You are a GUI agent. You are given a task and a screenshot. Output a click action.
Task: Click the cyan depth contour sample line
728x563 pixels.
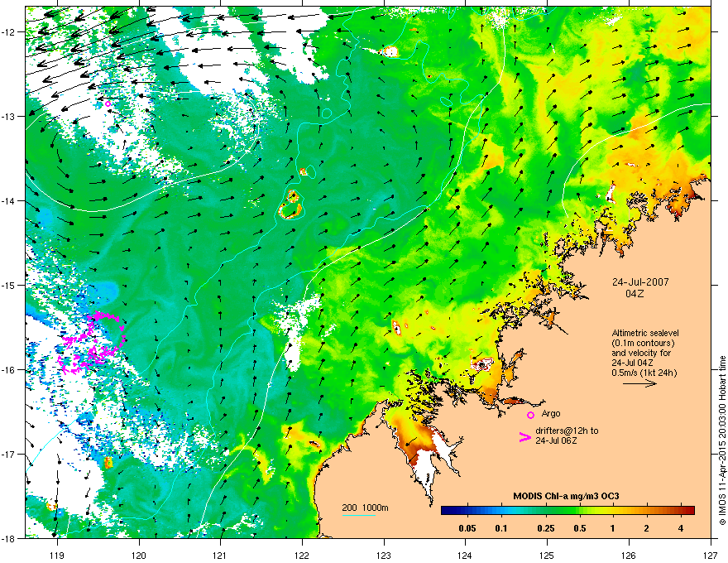358,515
